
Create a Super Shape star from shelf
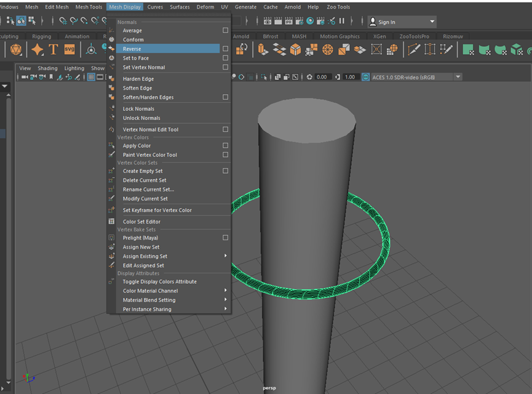point(38,50)
